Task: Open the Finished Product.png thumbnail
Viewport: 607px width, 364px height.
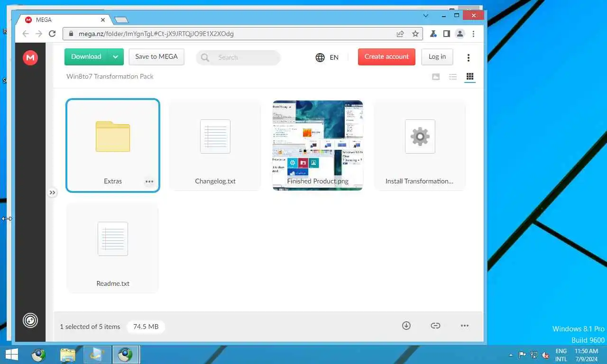Action: 318,145
